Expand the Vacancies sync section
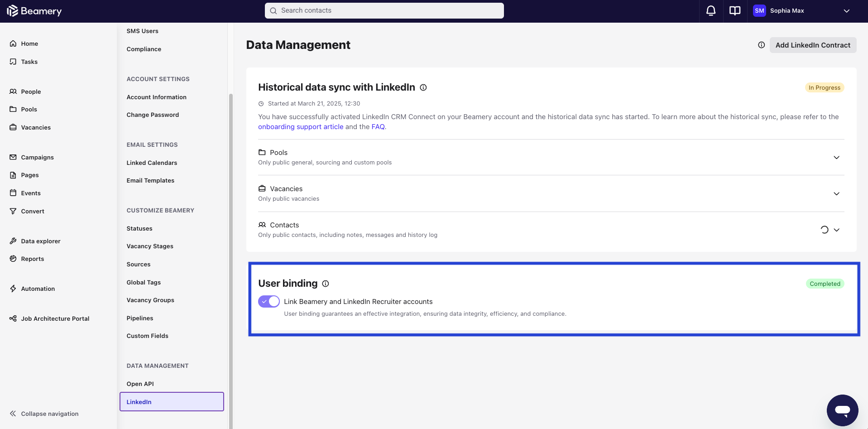Image resolution: width=868 pixels, height=429 pixels. coord(836,194)
